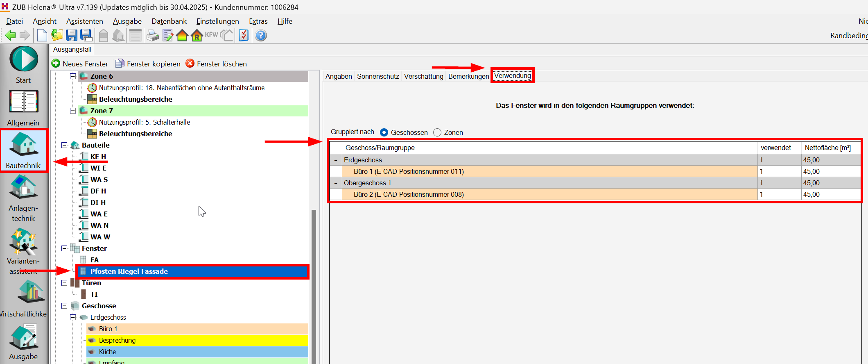Open help via blue question mark icon
868x364 pixels.
[261, 36]
